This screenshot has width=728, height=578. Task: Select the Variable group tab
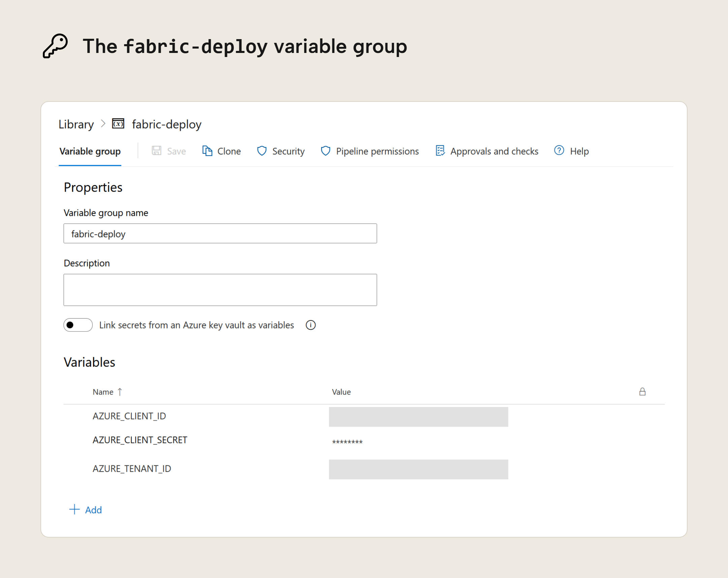click(x=90, y=151)
